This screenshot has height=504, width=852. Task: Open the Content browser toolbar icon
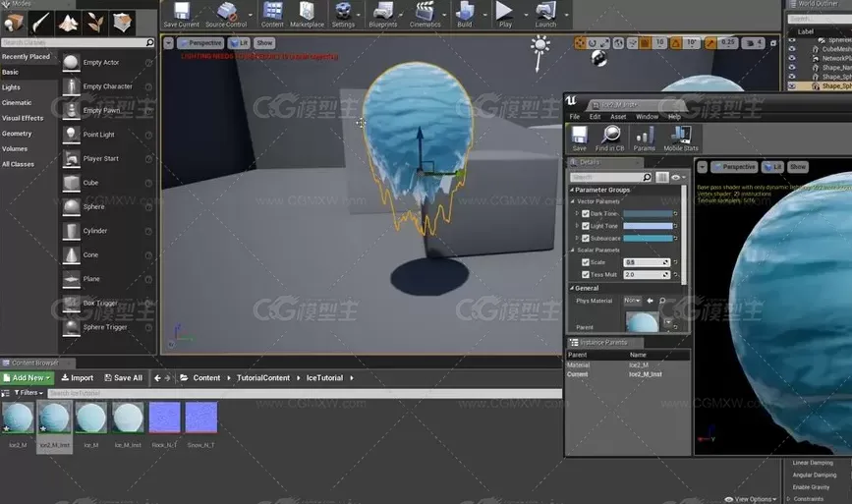point(272,15)
